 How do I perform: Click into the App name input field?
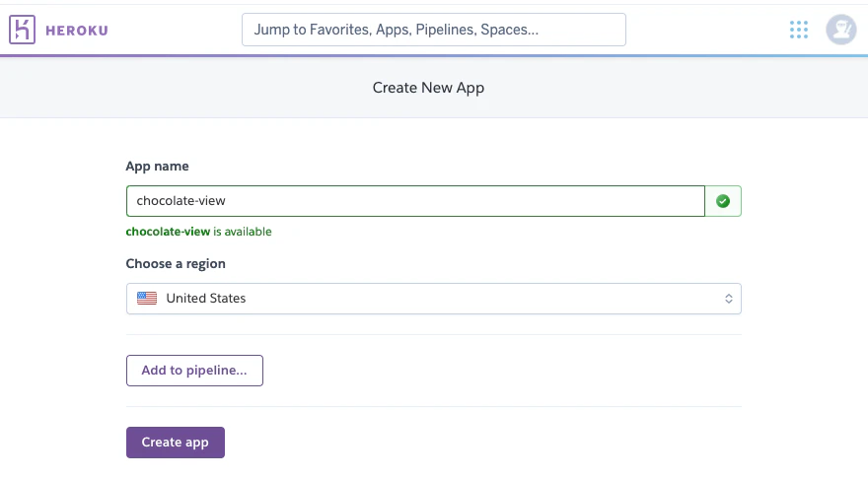pos(415,201)
